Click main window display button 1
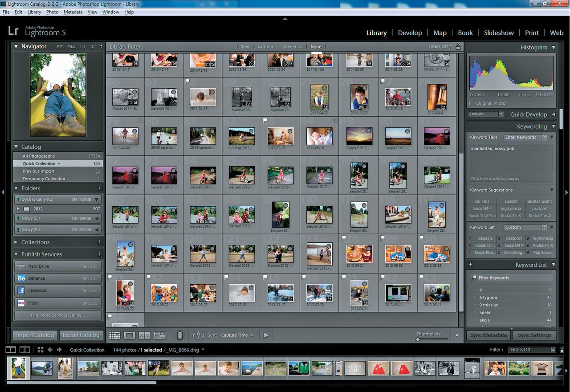This screenshot has width=570, height=392. [11, 350]
